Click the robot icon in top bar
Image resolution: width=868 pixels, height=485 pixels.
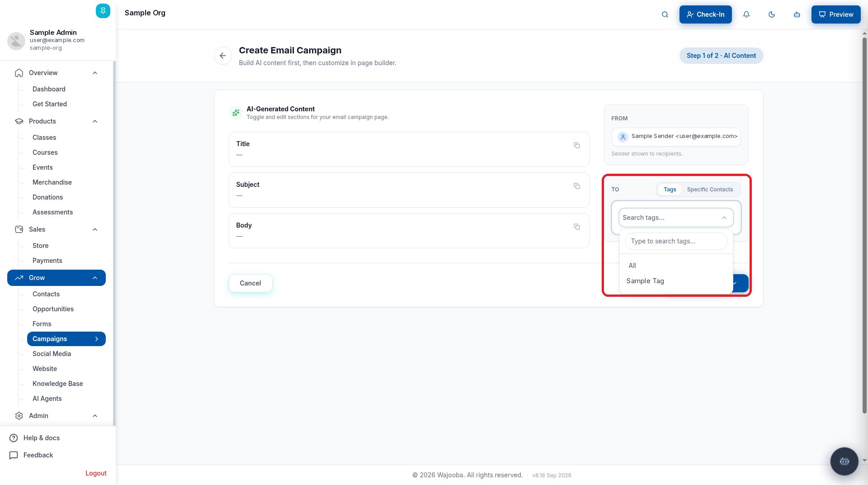797,14
